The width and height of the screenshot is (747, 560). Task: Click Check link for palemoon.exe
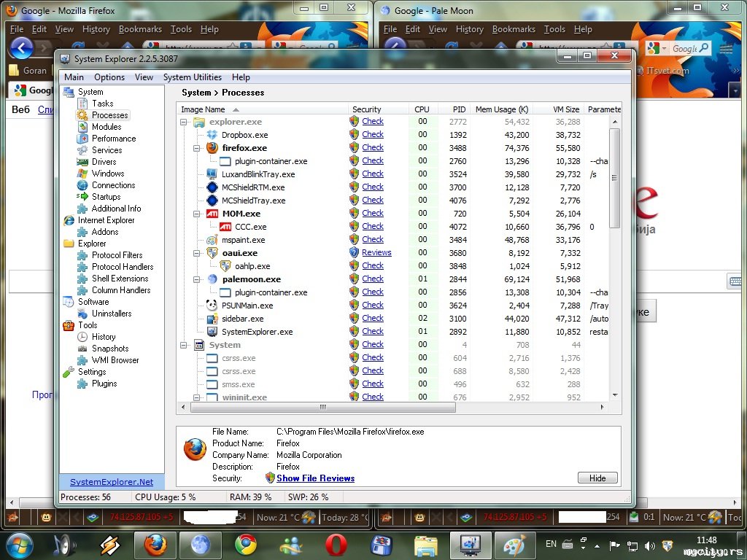tap(373, 279)
